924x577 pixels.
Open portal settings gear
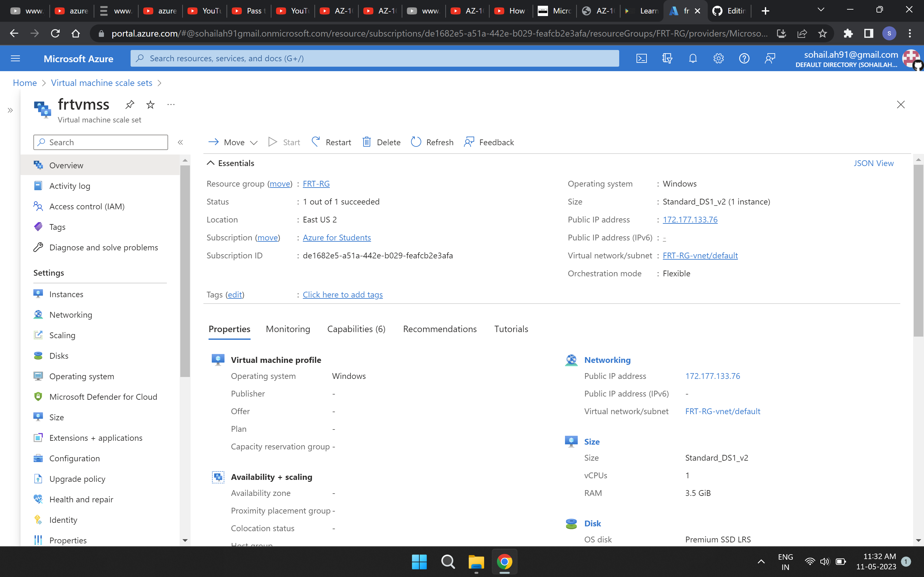[719, 58]
